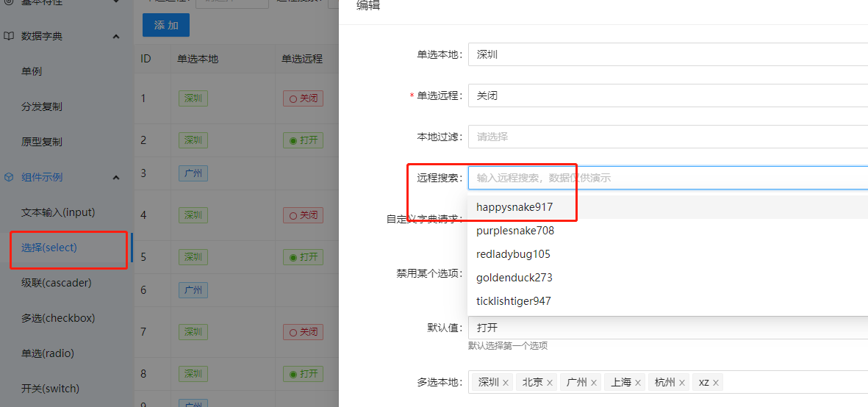Click the 关闭 tag in row 7
868x407 pixels.
(303, 332)
